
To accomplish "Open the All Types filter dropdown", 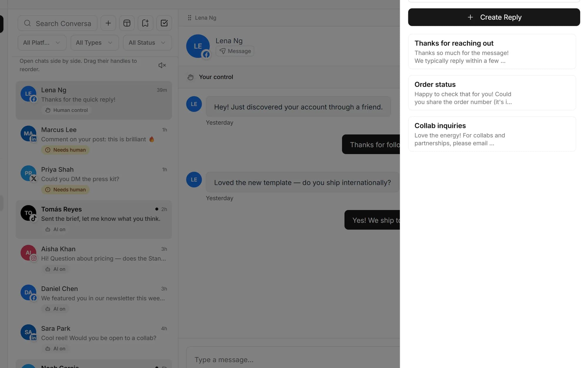I will click(x=94, y=43).
